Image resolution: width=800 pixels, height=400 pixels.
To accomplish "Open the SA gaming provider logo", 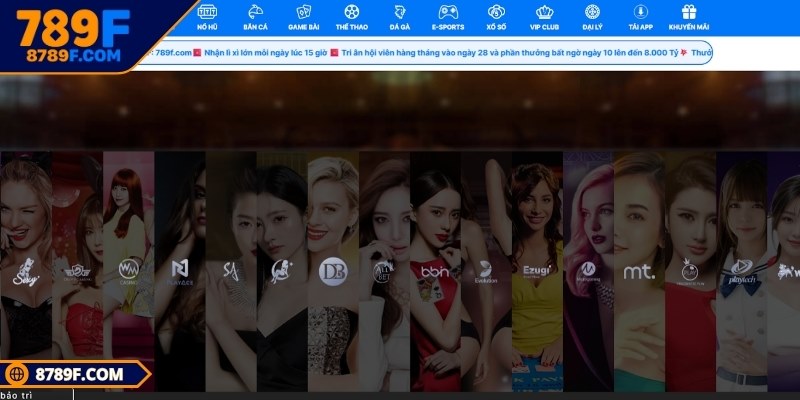I will click(x=231, y=271).
